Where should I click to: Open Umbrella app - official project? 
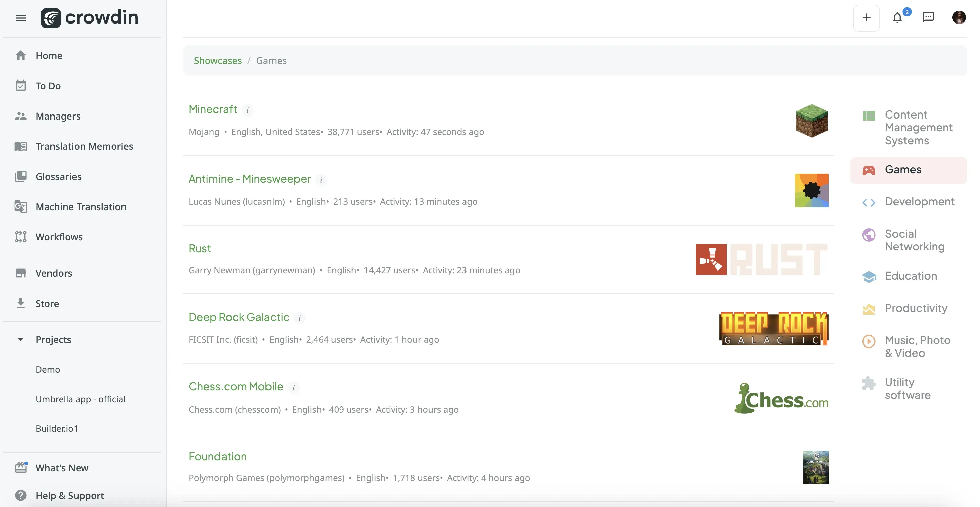point(80,399)
